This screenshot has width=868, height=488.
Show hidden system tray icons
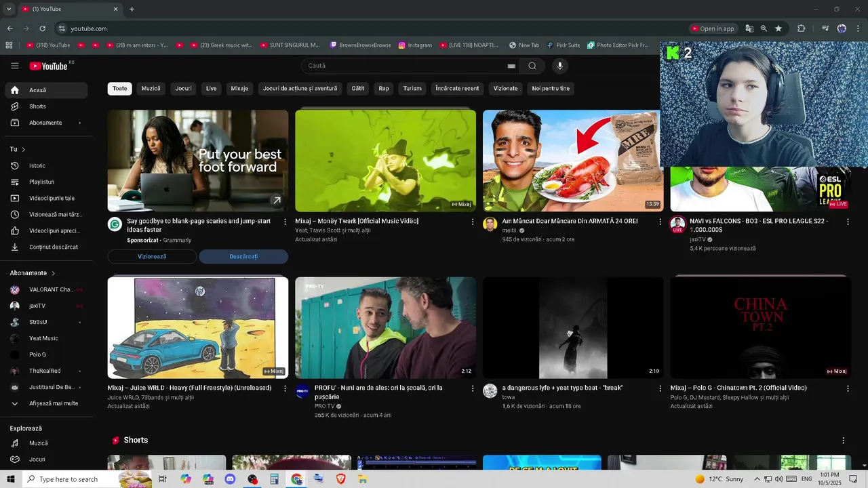(x=757, y=479)
